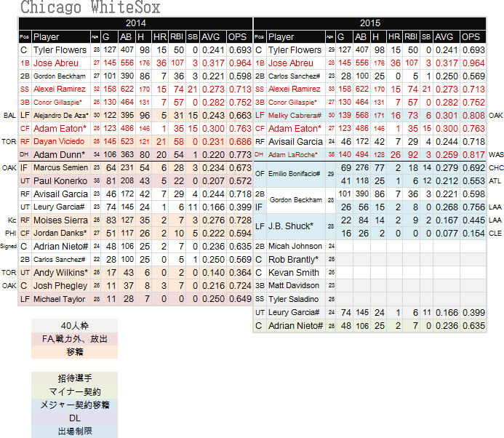Screen dimensions: 504x438
Task: Select Adam LaRoche* player name
Action: [x=293, y=155]
